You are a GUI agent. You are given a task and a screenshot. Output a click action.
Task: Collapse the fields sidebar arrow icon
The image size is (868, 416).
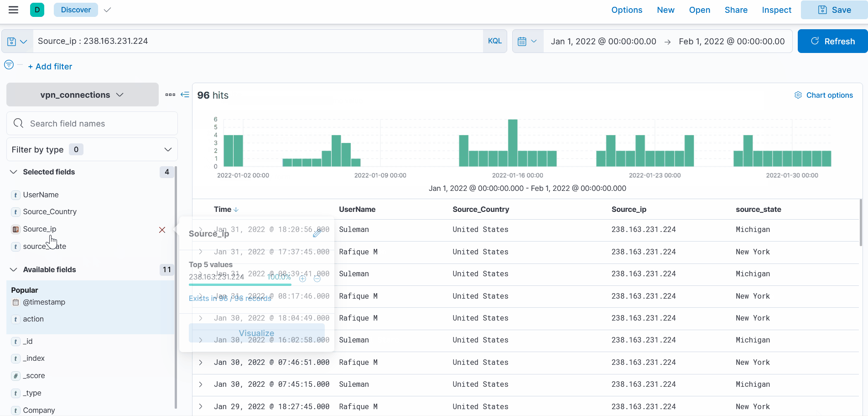tap(185, 95)
